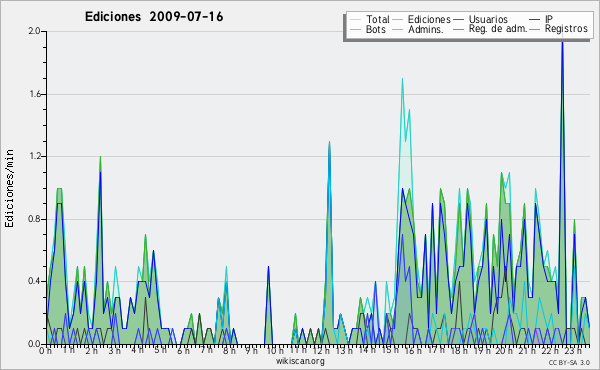
Task: Click the 1.2 y-axis value
Action: (x=35, y=156)
